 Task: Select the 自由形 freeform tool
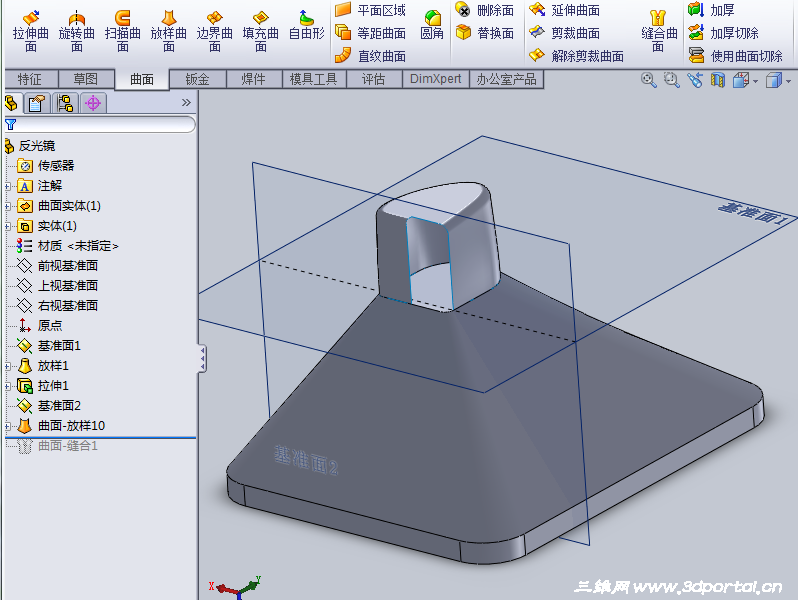(306, 25)
